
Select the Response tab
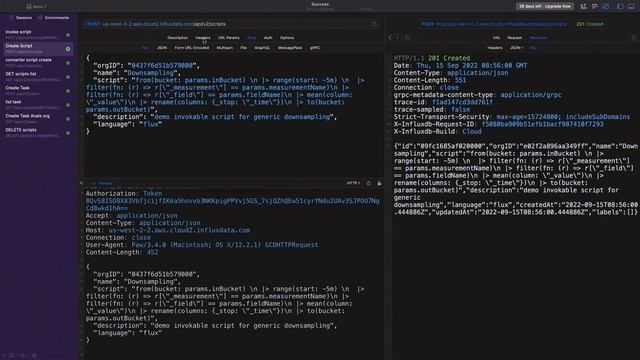click(x=538, y=38)
